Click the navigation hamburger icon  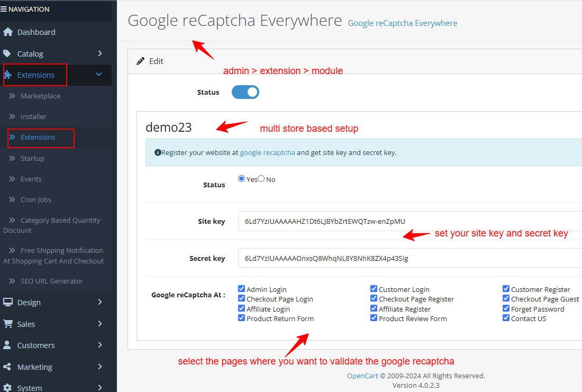[4, 10]
